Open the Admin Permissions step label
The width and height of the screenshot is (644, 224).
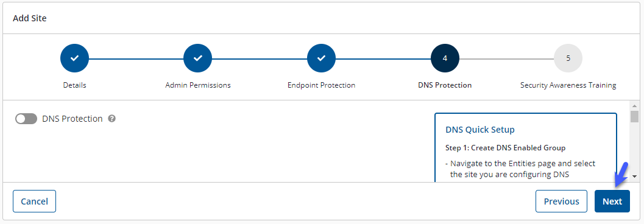click(198, 85)
